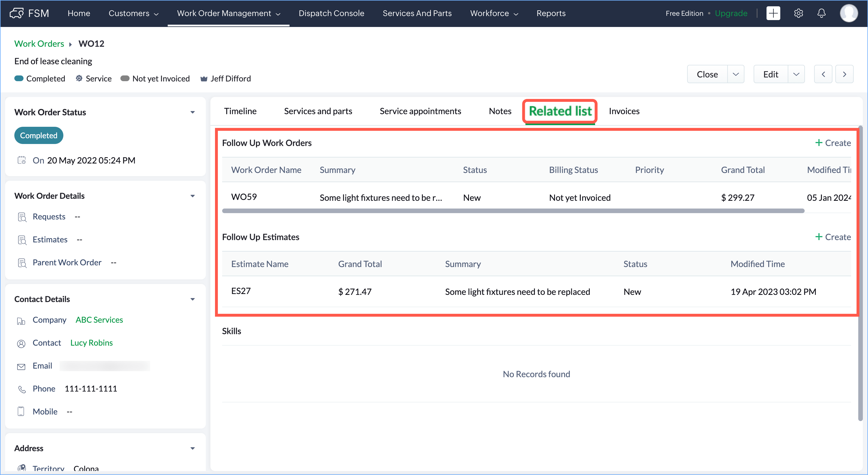868x475 pixels.
Task: Click the plus quick-create icon in header
Action: [x=773, y=13]
